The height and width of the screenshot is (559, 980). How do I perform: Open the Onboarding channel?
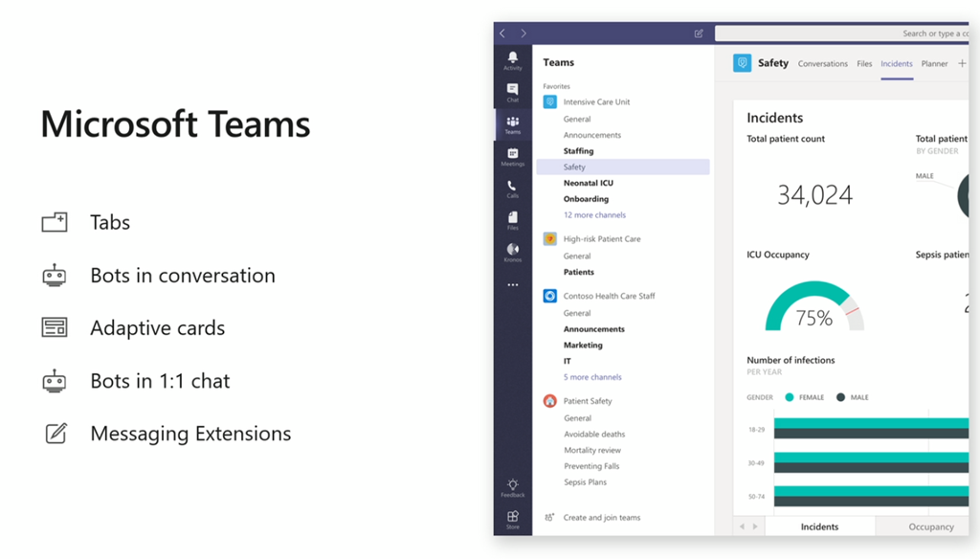586,199
